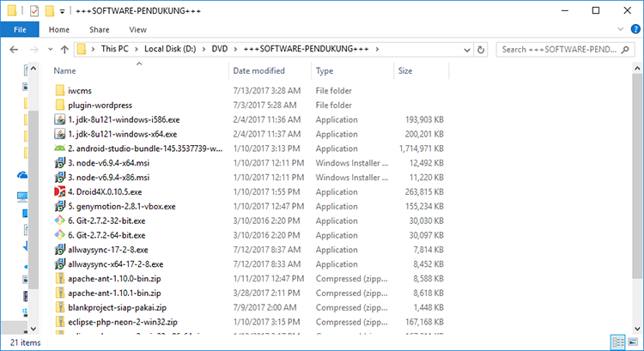
Task: Select the jdk-8u121-windows-x64.exe Java icon
Action: click(60, 134)
